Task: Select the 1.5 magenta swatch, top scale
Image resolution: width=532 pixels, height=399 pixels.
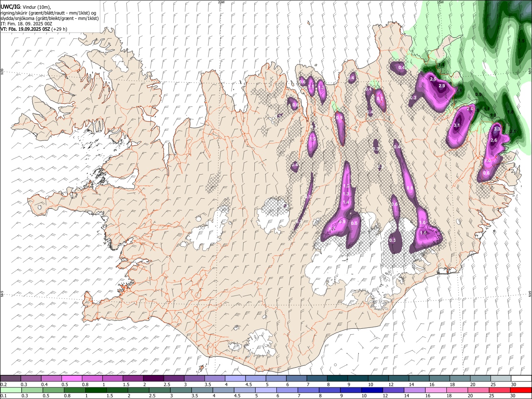Action: click(133, 378)
